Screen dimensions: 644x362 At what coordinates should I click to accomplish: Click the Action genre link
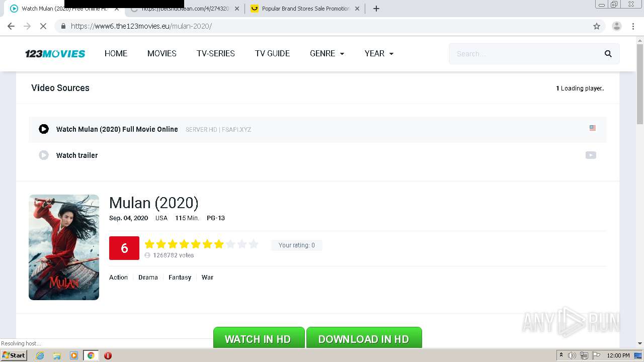coord(118,278)
